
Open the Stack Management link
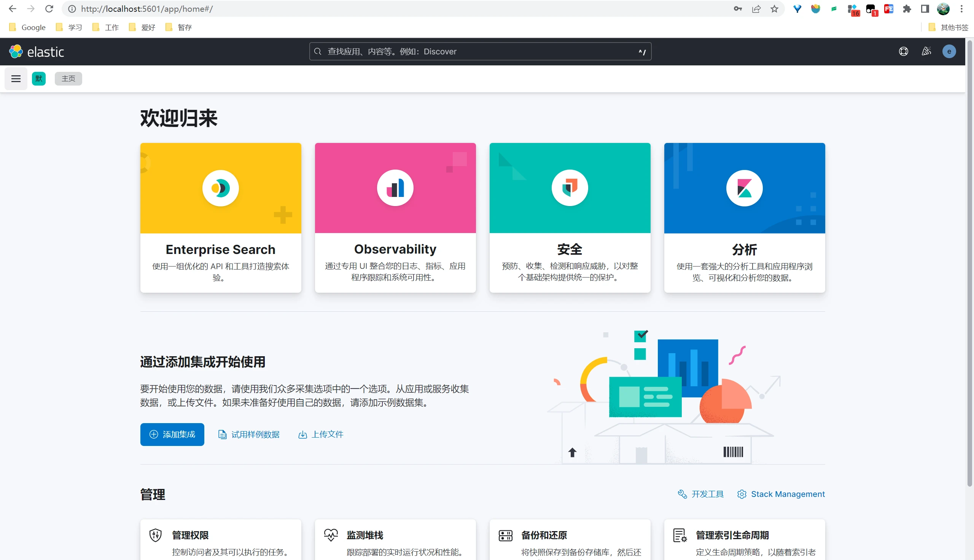[x=781, y=494]
